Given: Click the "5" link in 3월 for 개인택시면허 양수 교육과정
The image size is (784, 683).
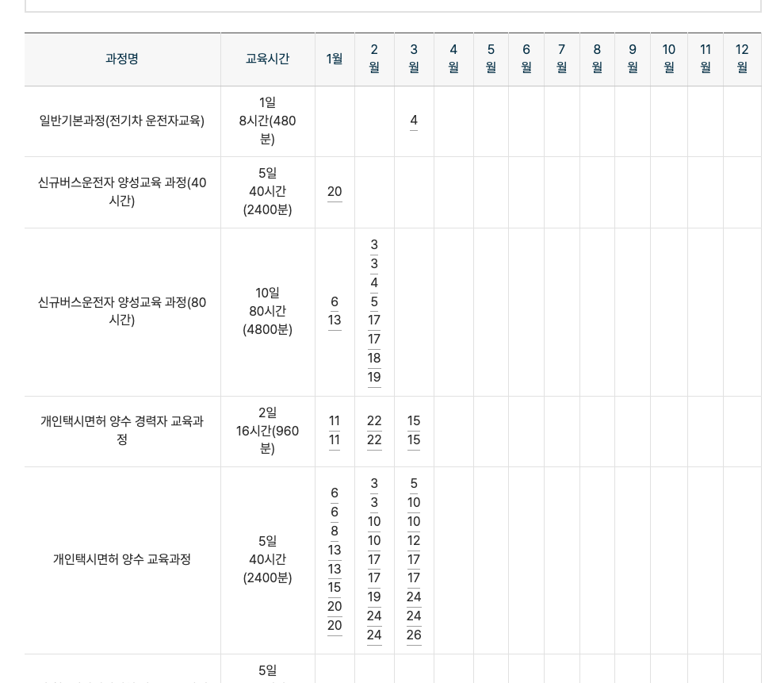Looking at the screenshot, I should coord(414,483).
